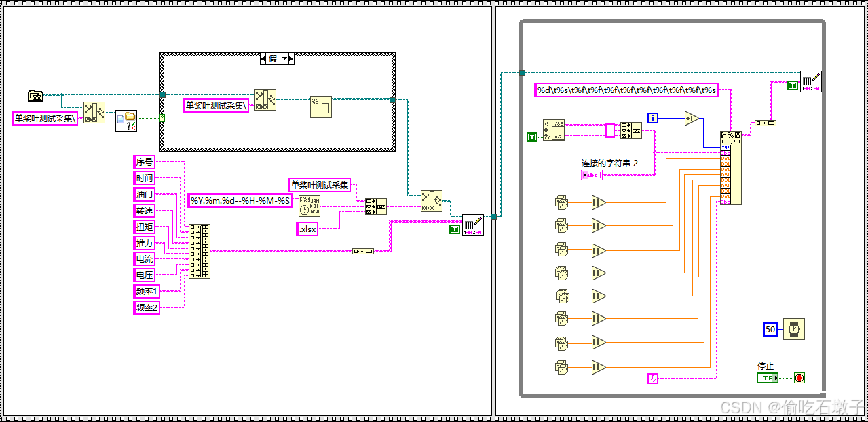Select the 油门 string constant
868x422 pixels.
(145, 194)
